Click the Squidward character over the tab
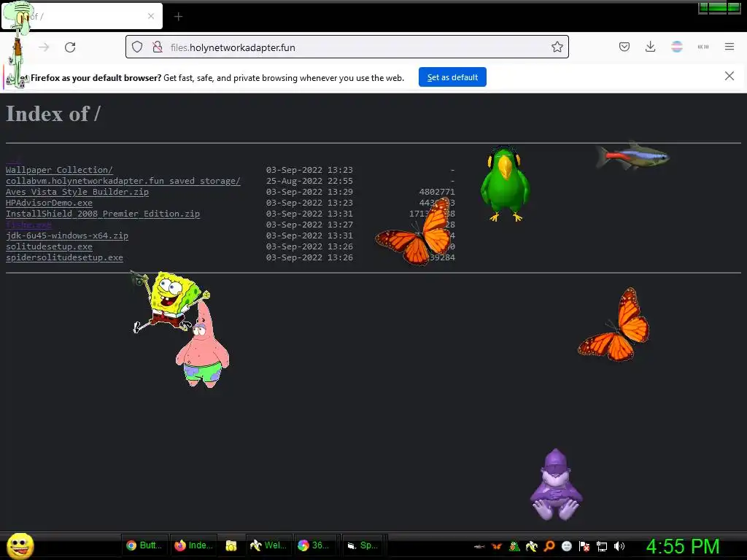The image size is (747, 560). coord(19,45)
